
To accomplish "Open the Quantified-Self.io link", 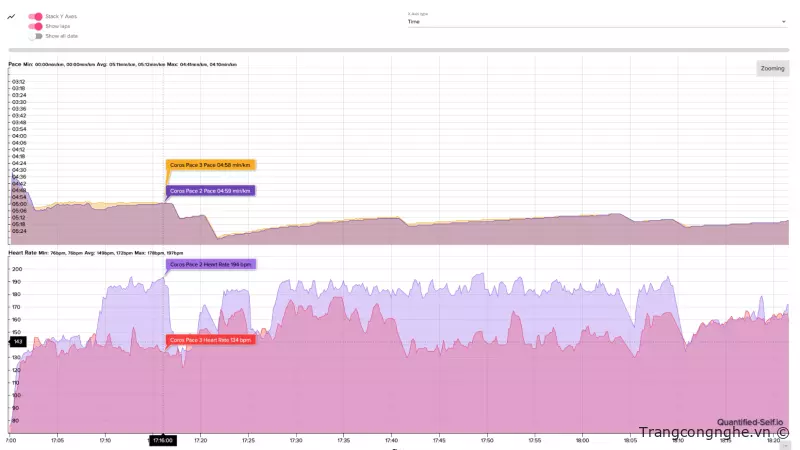I will (750, 422).
